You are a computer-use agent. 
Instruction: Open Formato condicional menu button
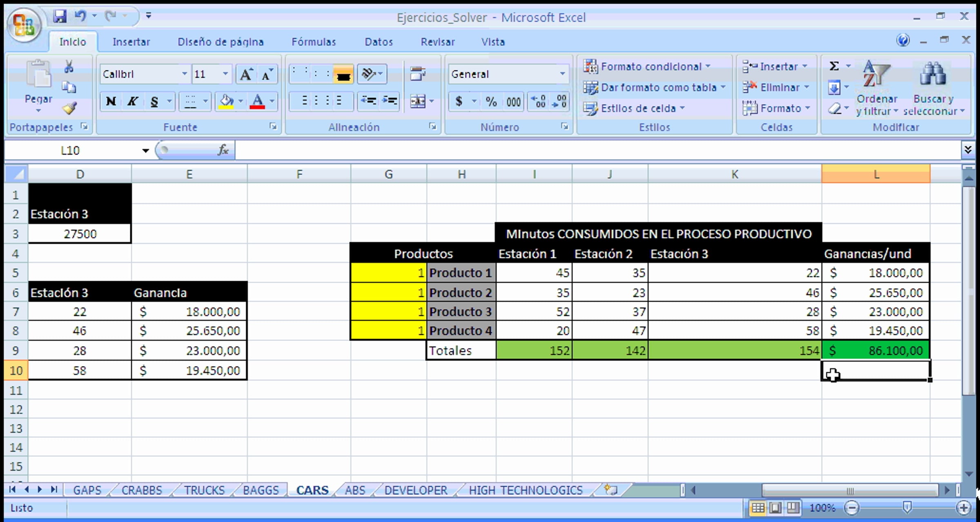point(650,66)
